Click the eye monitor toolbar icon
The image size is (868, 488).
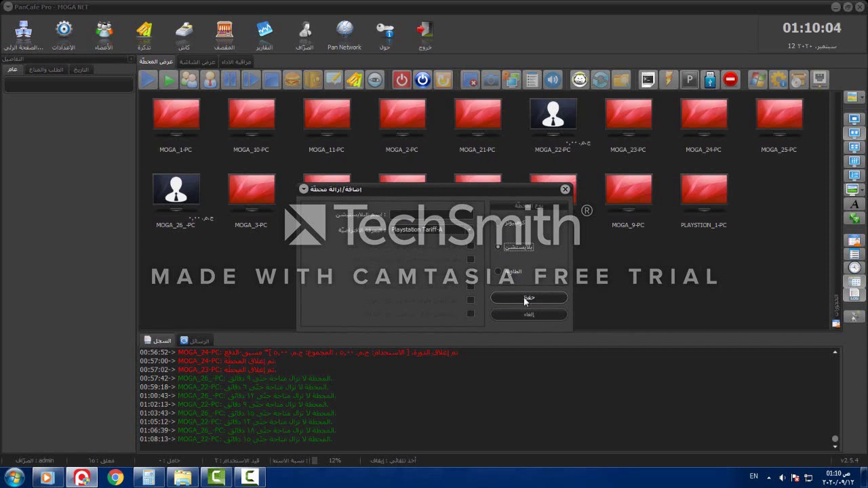[x=375, y=80]
